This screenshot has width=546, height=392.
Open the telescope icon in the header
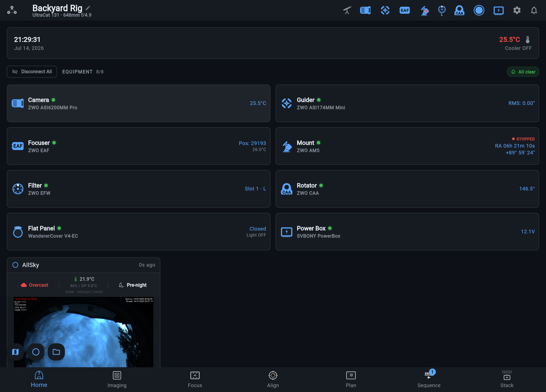click(347, 10)
